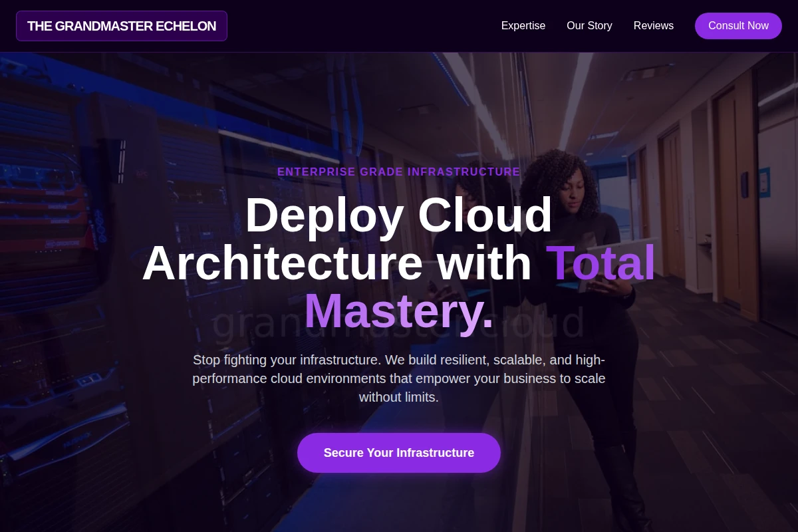Jump to Reviews in the navigation
798x532 pixels.
[x=654, y=26]
